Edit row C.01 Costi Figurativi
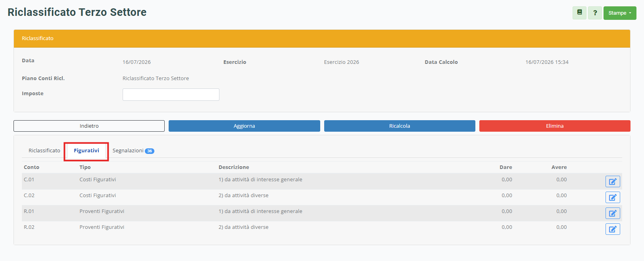This screenshot has height=261, width=644. tap(613, 181)
